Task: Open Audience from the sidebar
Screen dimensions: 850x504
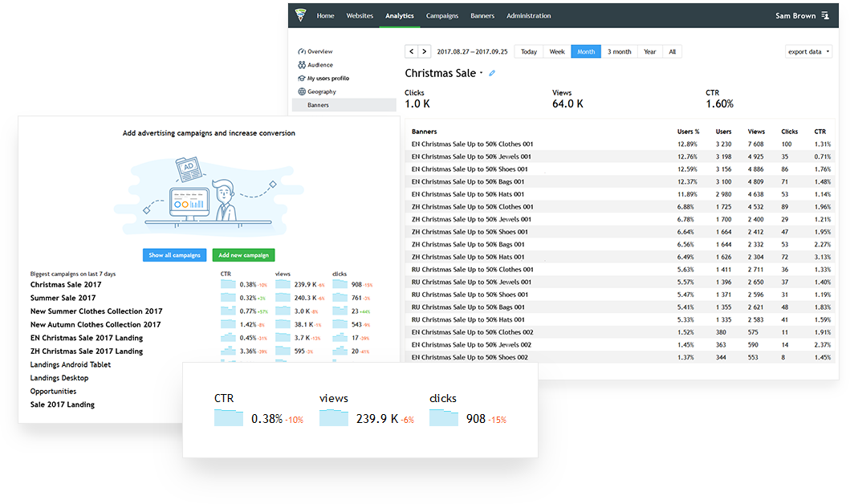Action: coord(319,65)
